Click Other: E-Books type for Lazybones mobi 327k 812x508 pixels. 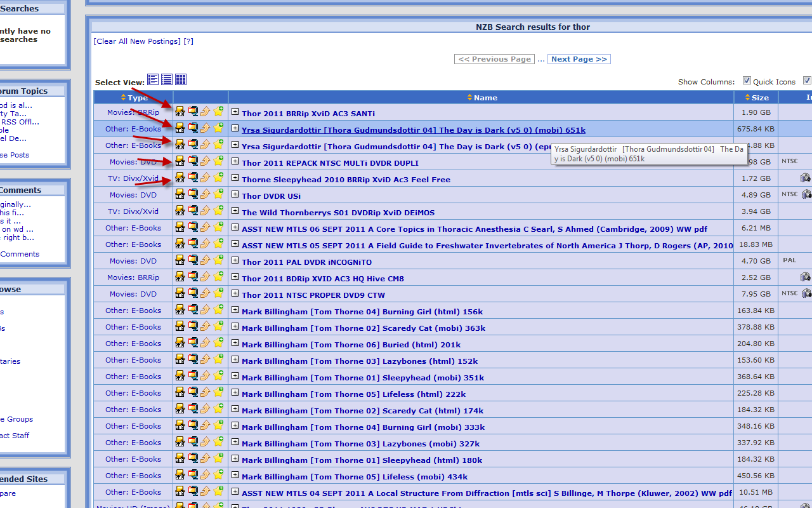pos(133,443)
